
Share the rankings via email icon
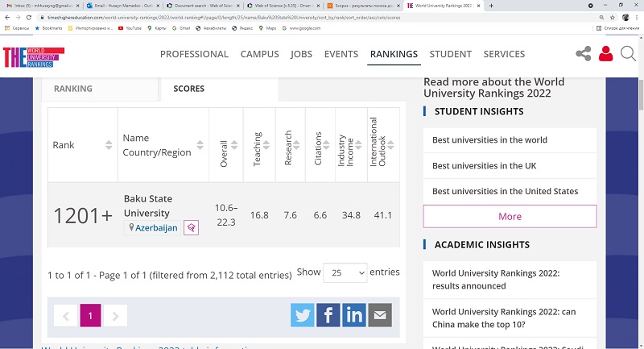[x=379, y=315]
